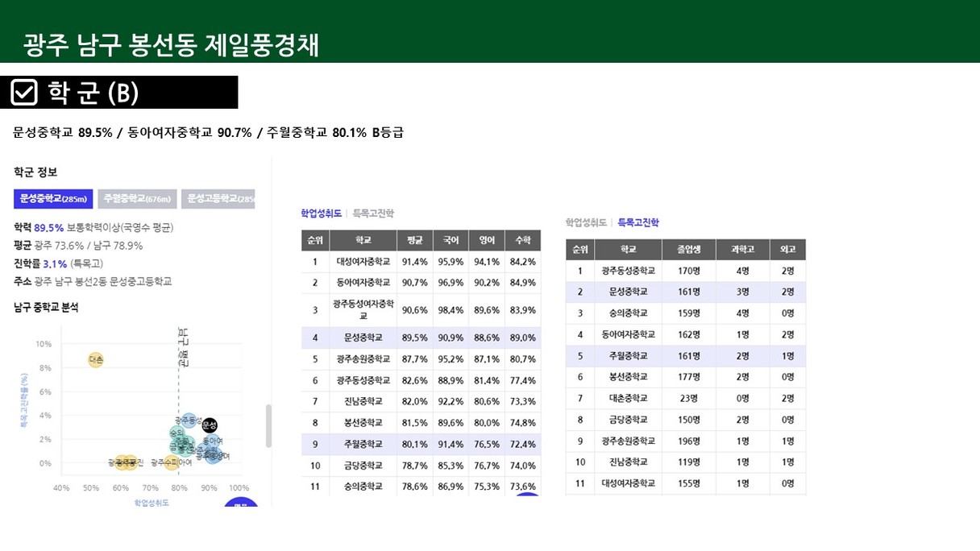Click the 영어 column header
Image resolution: width=980 pixels, height=551 pixels.
tap(487, 240)
